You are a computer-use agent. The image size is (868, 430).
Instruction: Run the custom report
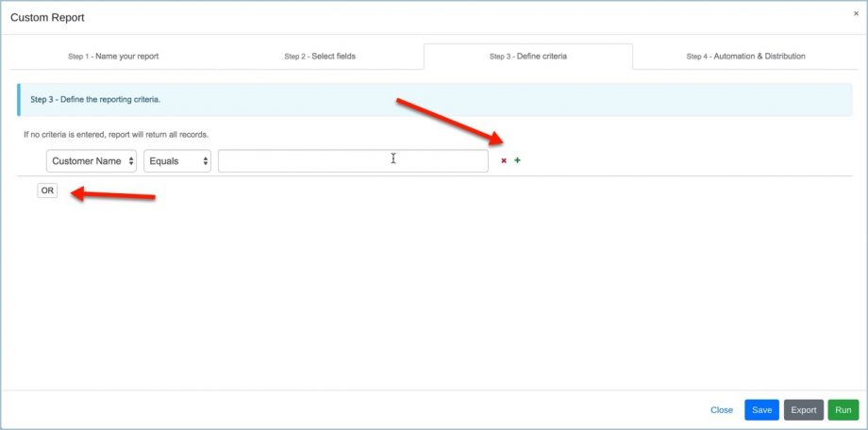tap(843, 410)
